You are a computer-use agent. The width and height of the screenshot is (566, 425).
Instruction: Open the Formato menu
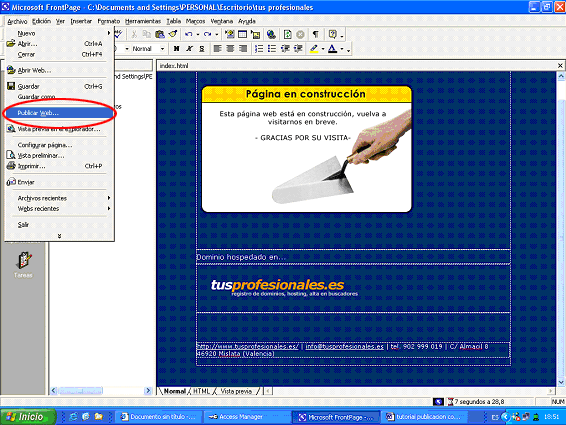tap(109, 21)
